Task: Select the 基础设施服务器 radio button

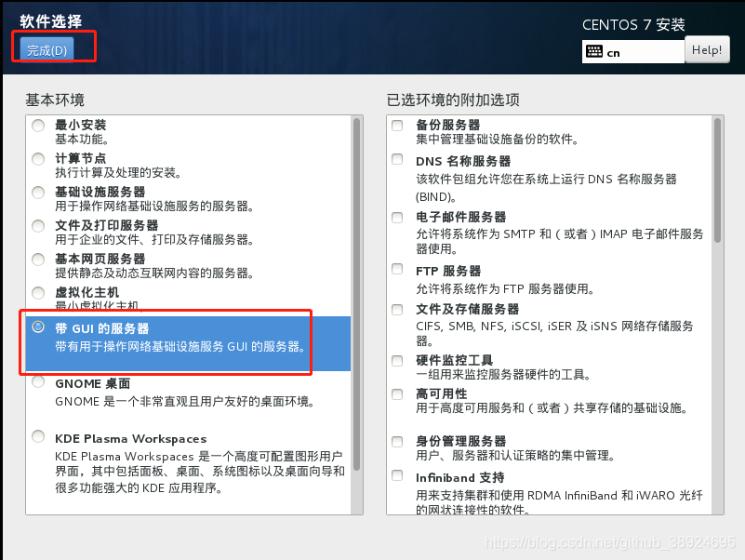Action: 38,193
